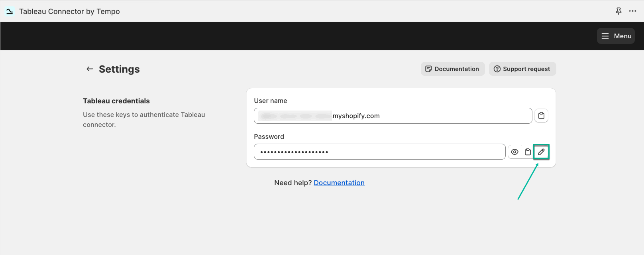Select the Tableau credentials heading

[116, 101]
